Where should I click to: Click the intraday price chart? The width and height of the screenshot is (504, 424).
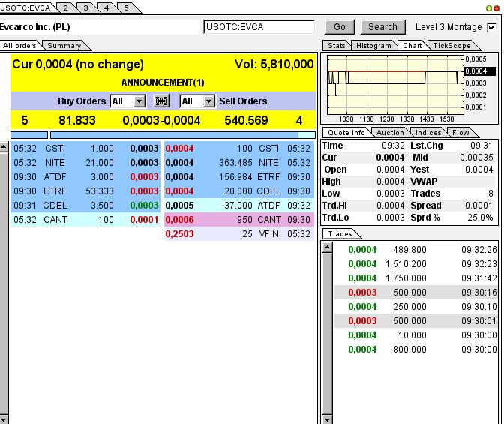(x=395, y=85)
